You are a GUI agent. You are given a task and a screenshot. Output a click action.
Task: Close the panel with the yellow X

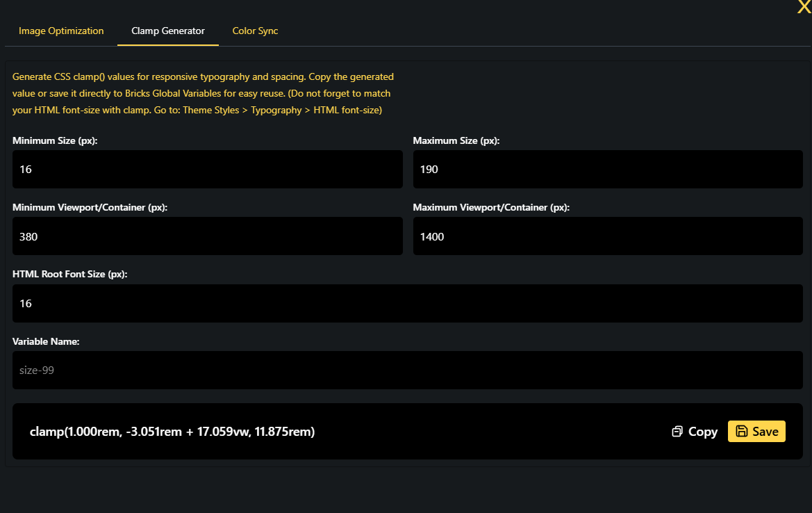tap(804, 7)
